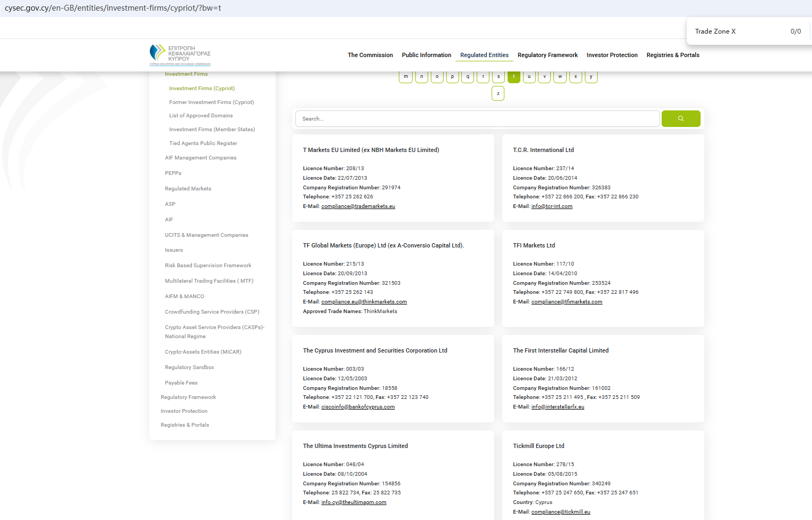Image resolution: width=812 pixels, height=520 pixels.
Task: Click the CySEC logo
Action: point(180,55)
